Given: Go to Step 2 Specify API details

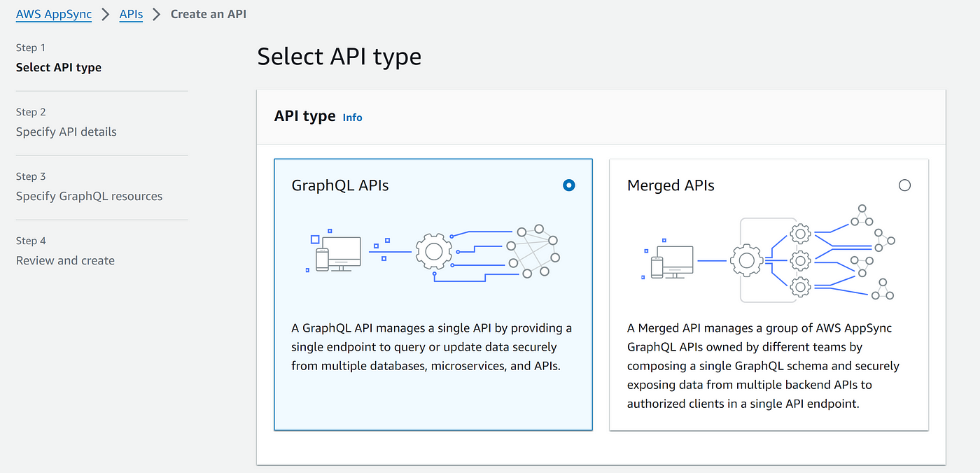Looking at the screenshot, I should (x=66, y=122).
